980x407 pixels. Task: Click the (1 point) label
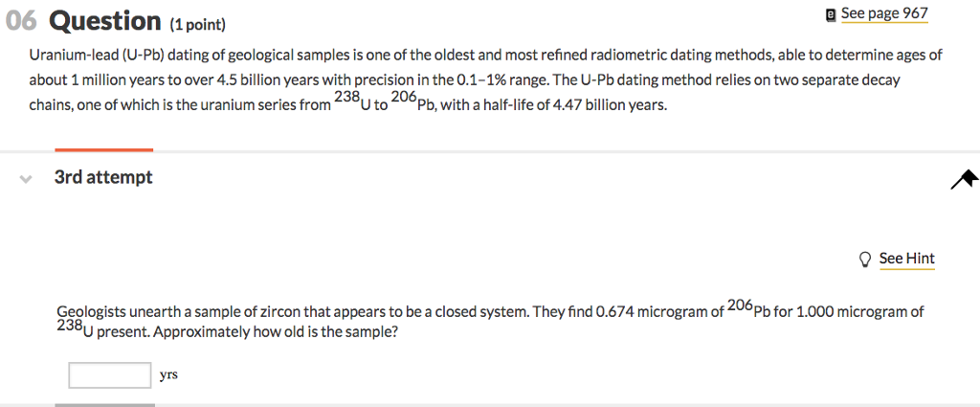197,25
